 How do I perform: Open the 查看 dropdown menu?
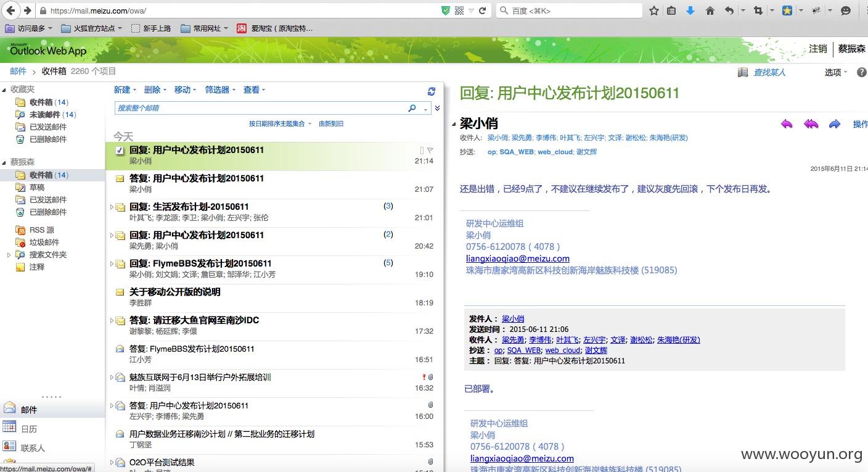coord(255,90)
